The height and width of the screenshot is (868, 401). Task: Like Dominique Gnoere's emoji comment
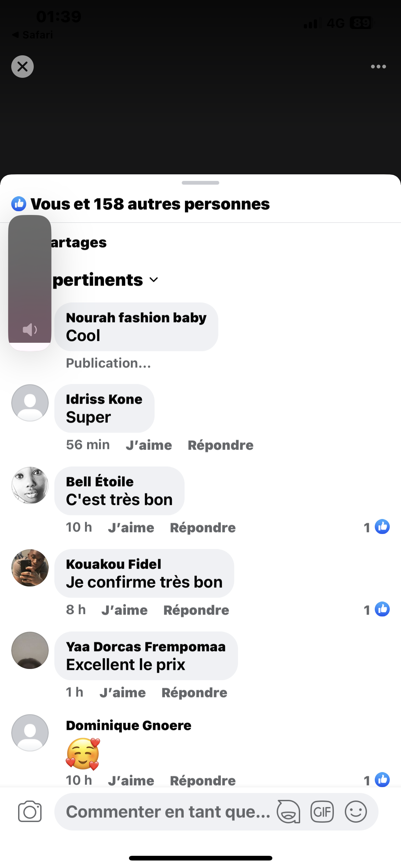point(131,781)
